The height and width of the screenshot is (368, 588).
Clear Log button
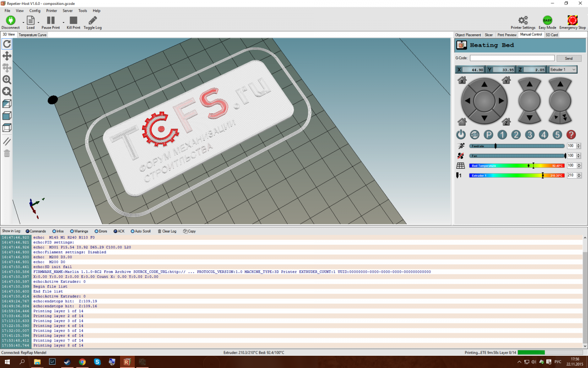[x=167, y=231]
